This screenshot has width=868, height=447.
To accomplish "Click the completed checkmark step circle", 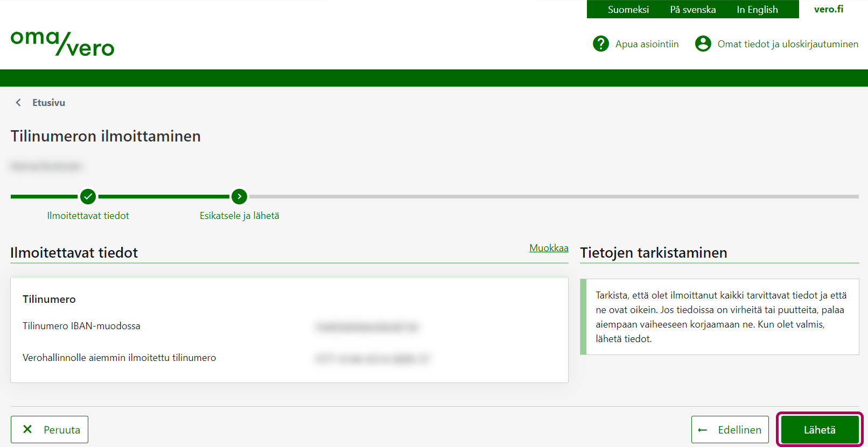I will tap(88, 197).
